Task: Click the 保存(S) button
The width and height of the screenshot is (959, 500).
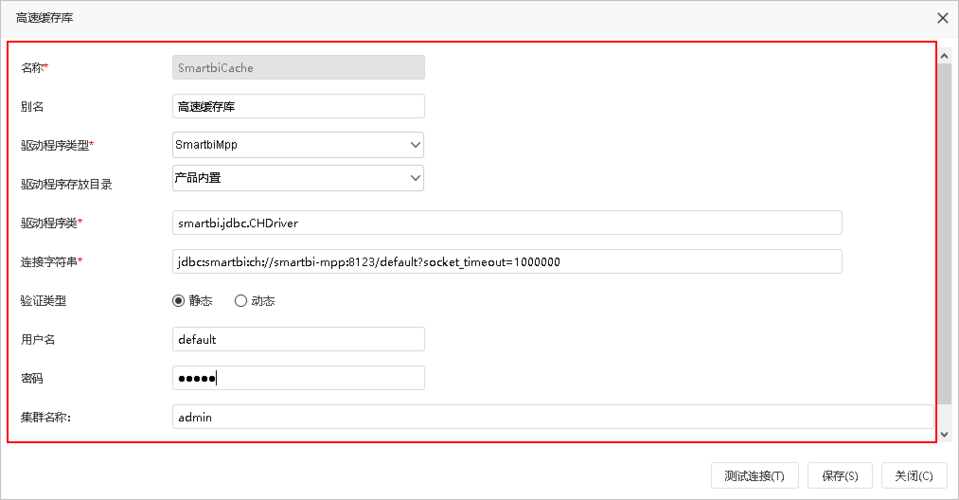Action: (x=840, y=476)
